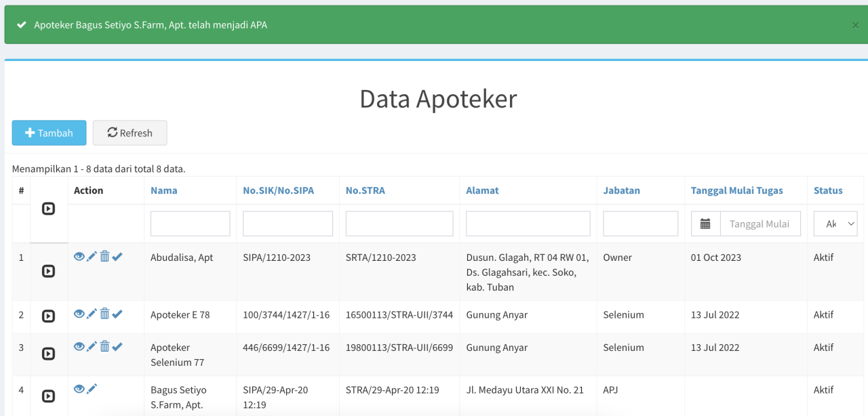Viewport: 868px width, 416px height.
Task: Sort table by Nama column header
Action: 164,190
